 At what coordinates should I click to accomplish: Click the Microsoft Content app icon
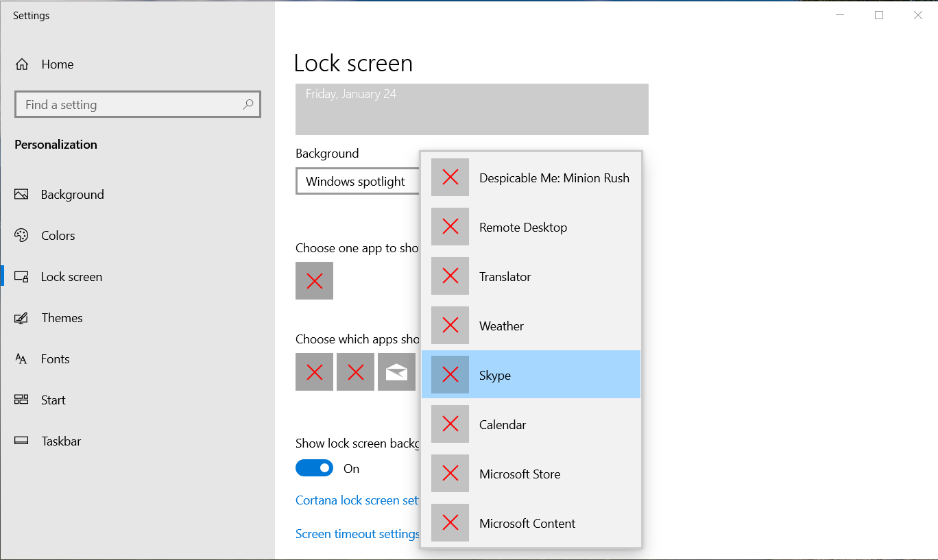(x=450, y=523)
